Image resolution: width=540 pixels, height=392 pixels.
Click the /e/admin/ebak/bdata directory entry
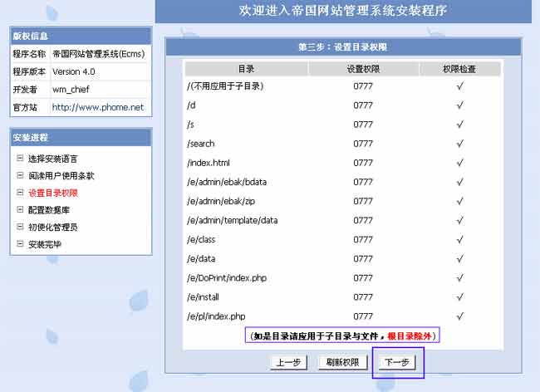227,182
